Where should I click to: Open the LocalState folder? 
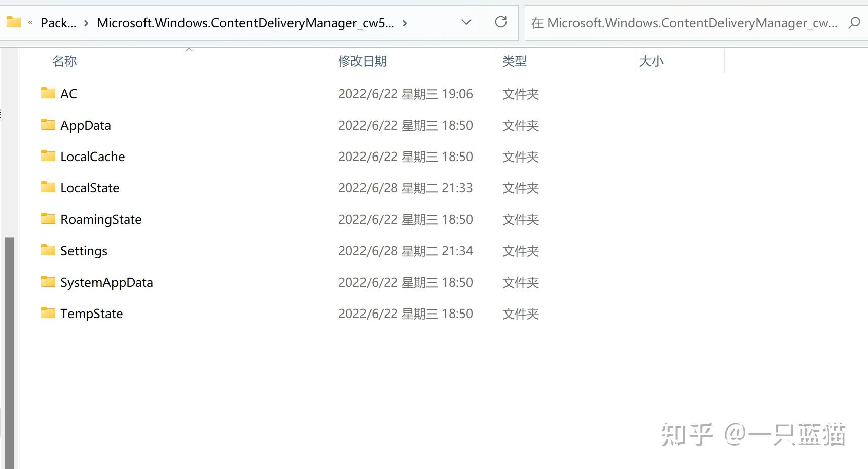(x=90, y=187)
